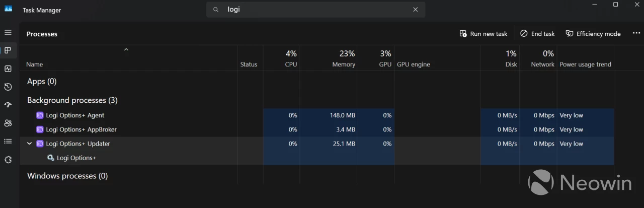Image resolution: width=644 pixels, height=208 pixels.
Task: Toggle Efficiency mode
Action: tap(593, 34)
